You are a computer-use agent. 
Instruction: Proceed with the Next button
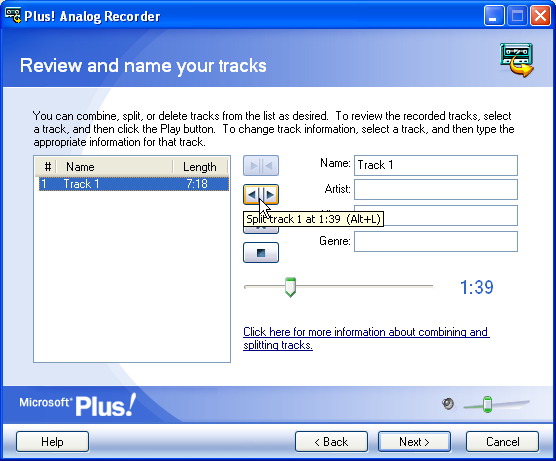click(415, 442)
